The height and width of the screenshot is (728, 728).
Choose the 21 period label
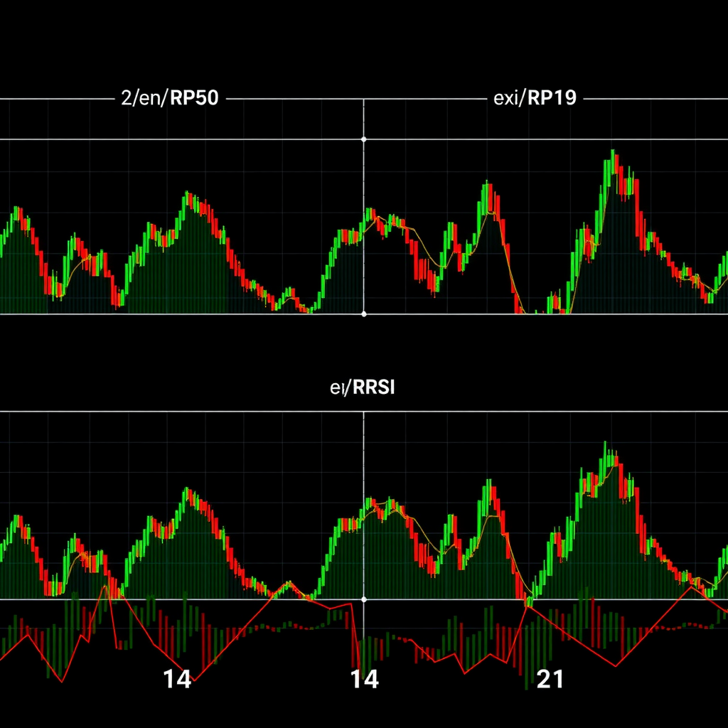550,680
